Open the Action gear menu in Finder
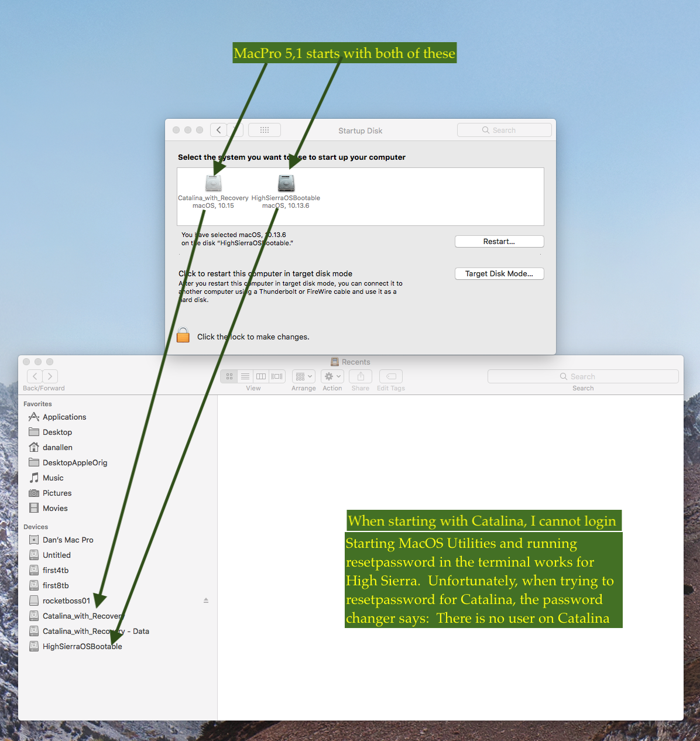Screen dimensions: 700x741 point(332,376)
